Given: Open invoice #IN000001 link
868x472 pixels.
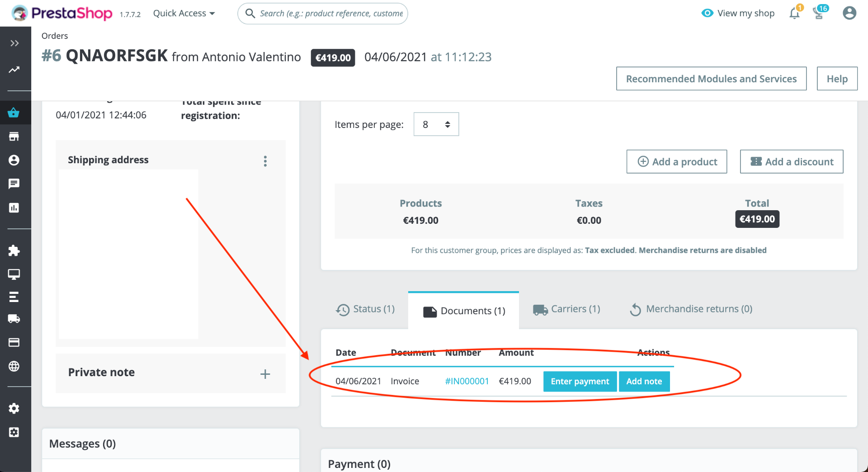Looking at the screenshot, I should 467,381.
